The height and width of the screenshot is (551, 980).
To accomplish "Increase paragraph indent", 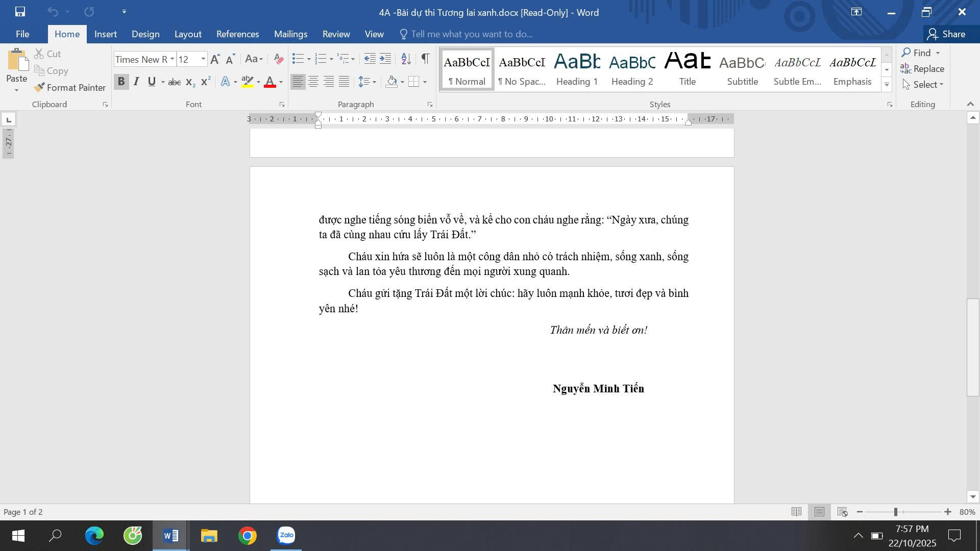I will point(385,59).
